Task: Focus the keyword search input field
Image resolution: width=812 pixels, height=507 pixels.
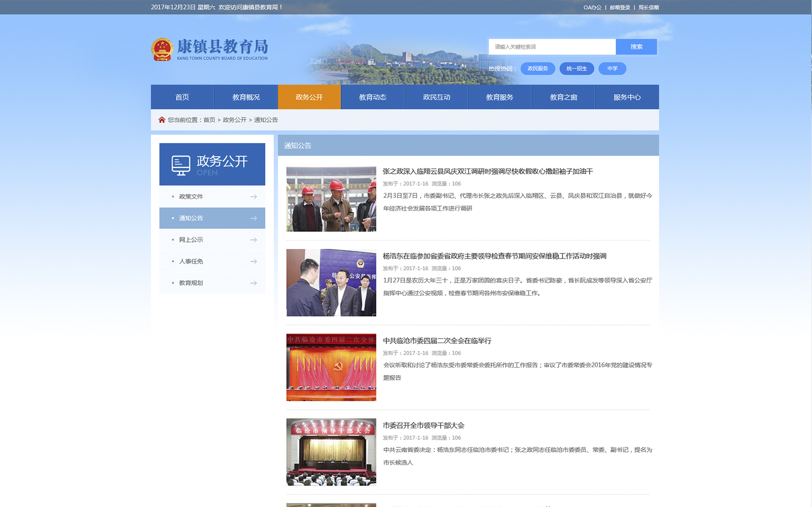Action: (x=552, y=47)
